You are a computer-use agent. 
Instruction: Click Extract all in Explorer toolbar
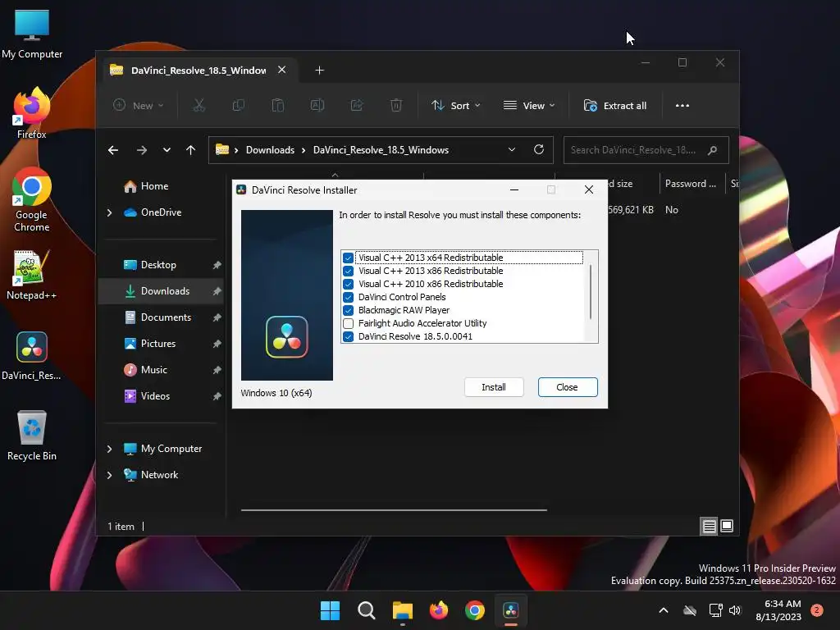tap(615, 106)
